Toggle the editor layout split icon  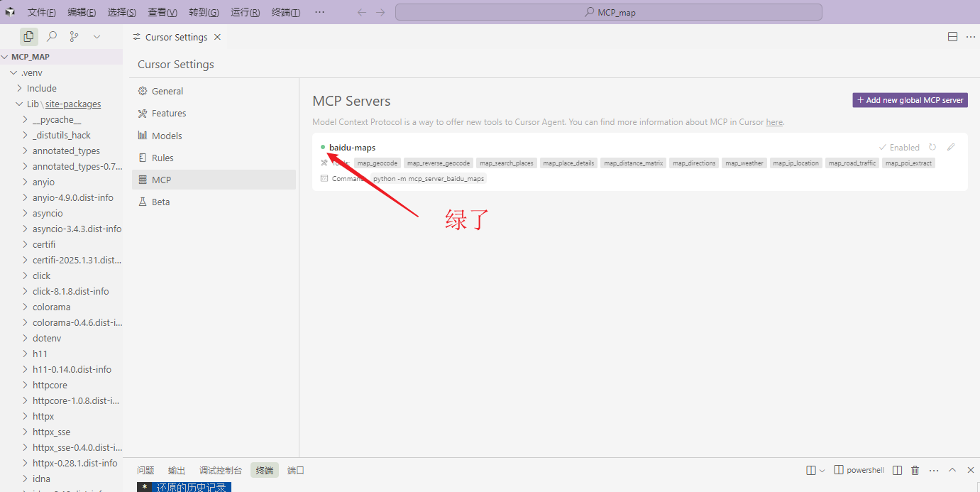[x=953, y=37]
